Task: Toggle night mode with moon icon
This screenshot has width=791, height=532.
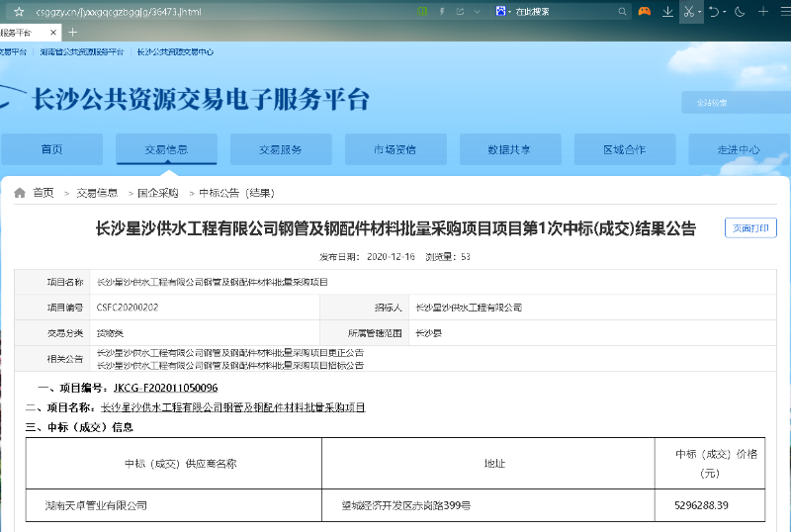Action: coord(740,12)
